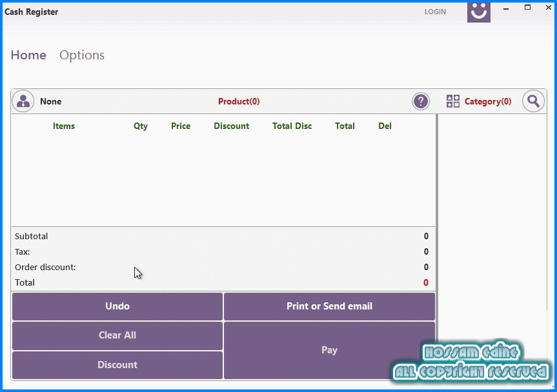Click the Pay button
Screen dimensions: 557x392
point(329,350)
